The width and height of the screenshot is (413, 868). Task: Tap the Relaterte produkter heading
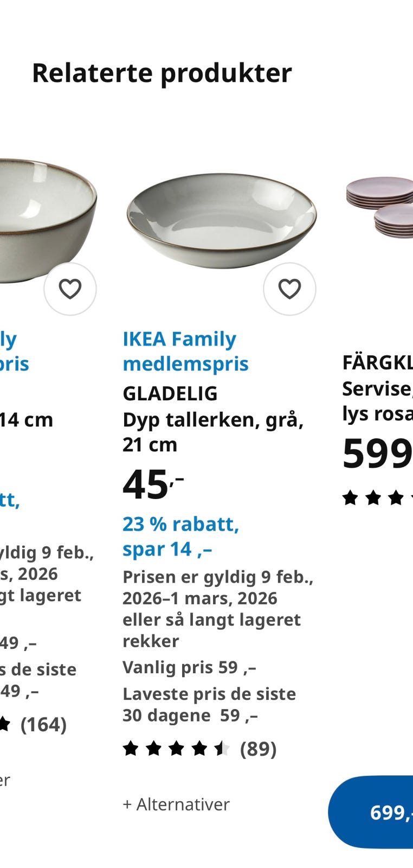pos(162,73)
